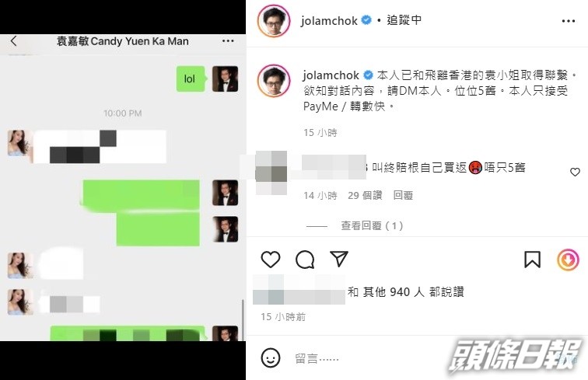Click jolamchok header profile picture
Image resolution: width=588 pixels, height=380 pixels.
point(274,21)
